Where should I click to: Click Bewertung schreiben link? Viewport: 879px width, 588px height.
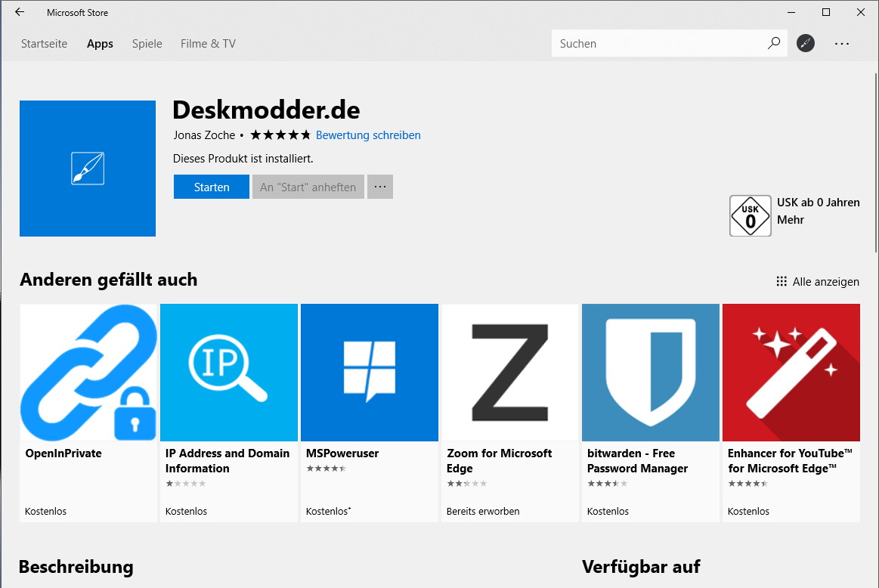(x=368, y=135)
